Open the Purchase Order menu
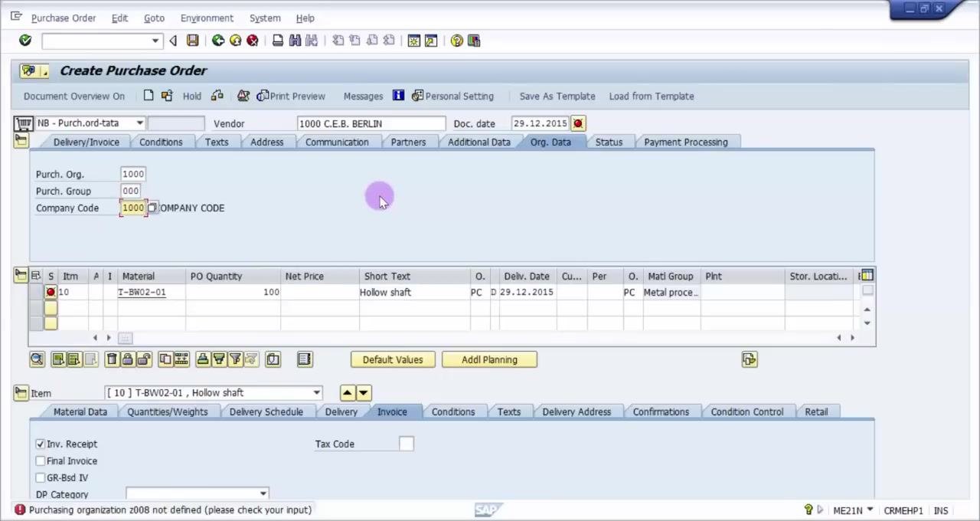Viewport: 980px width, 521px height. coord(64,18)
